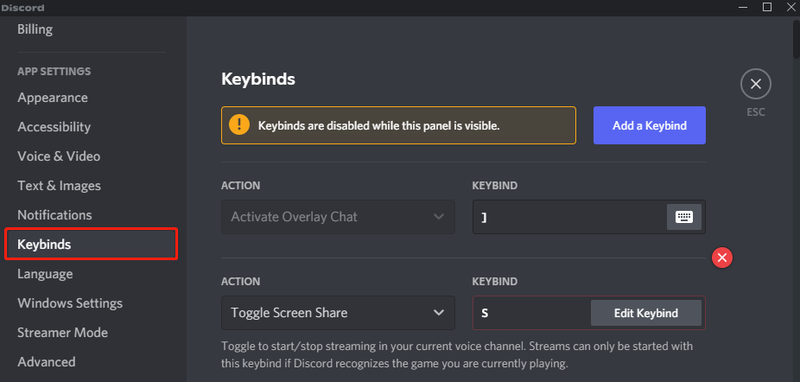Remove keybind with the red X icon
This screenshot has width=800, height=382.
pos(722,258)
